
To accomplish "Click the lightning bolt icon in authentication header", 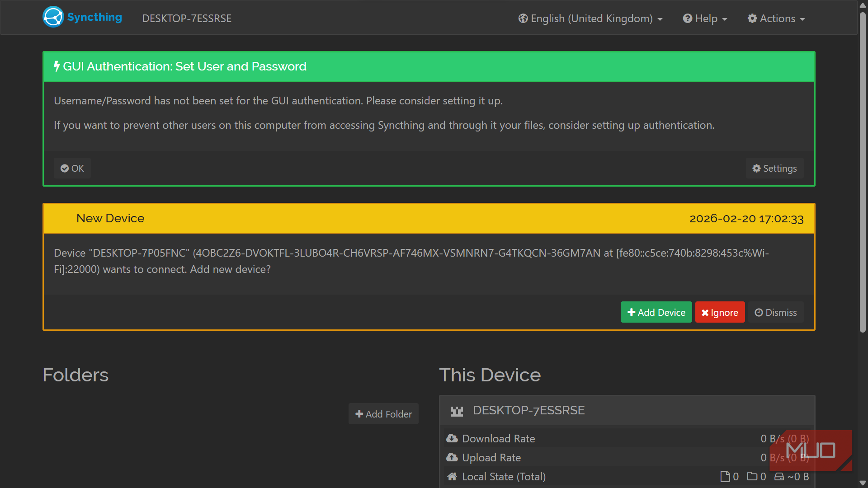I will (57, 66).
